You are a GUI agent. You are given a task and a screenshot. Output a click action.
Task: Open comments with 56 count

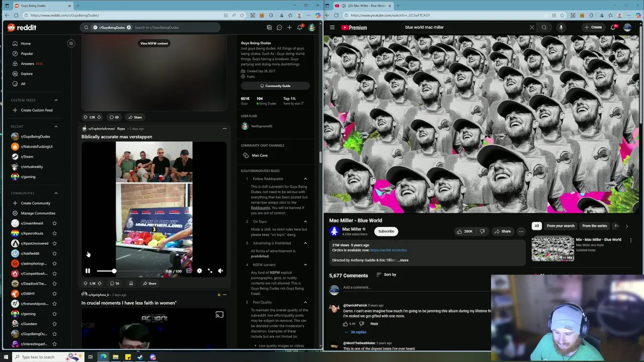pos(115,284)
